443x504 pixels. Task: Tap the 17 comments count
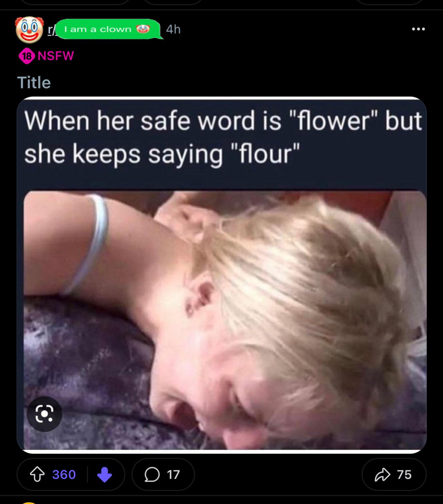(x=173, y=474)
